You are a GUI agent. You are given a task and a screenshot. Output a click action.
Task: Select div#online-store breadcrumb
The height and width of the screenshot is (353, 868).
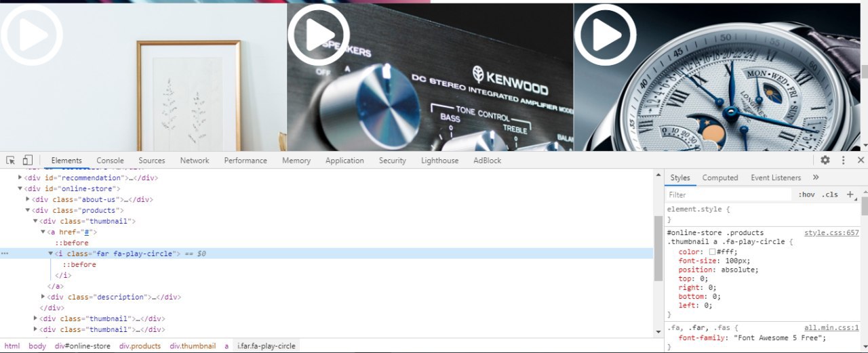(x=83, y=346)
